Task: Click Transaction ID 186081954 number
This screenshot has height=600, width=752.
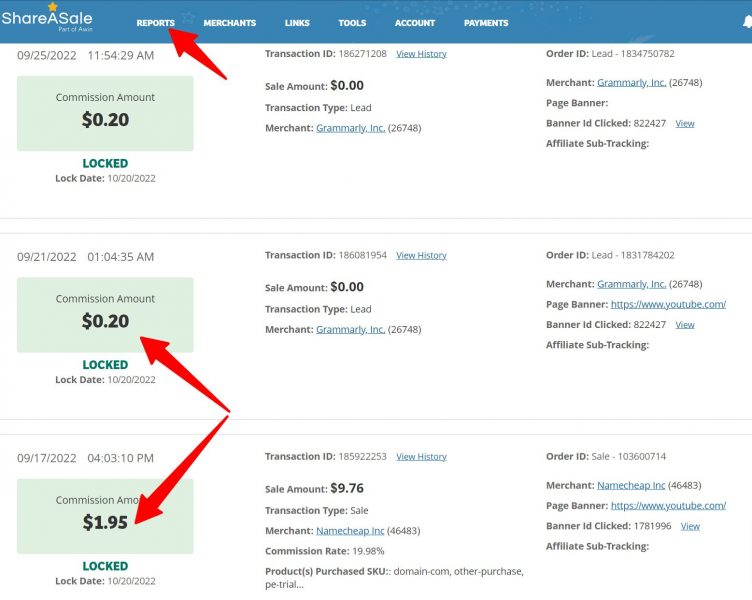Action: point(363,255)
